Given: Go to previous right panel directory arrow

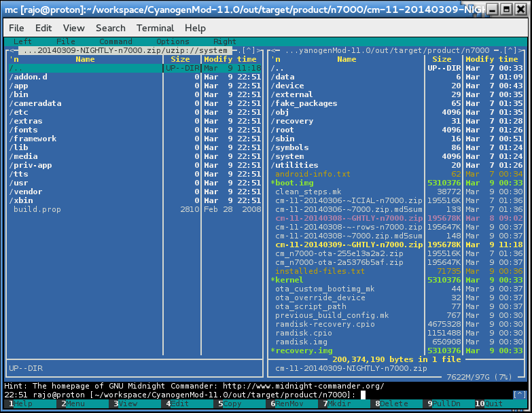Looking at the screenshot, I should (x=272, y=50).
